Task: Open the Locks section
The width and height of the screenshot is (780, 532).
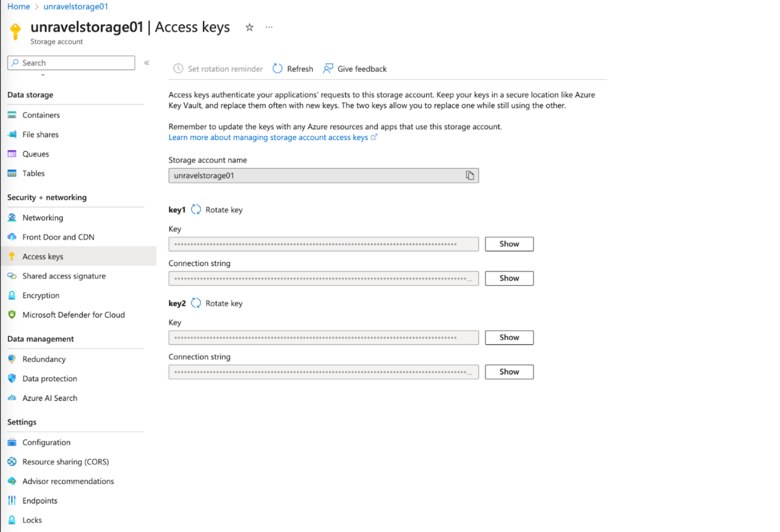Action: click(x=32, y=520)
